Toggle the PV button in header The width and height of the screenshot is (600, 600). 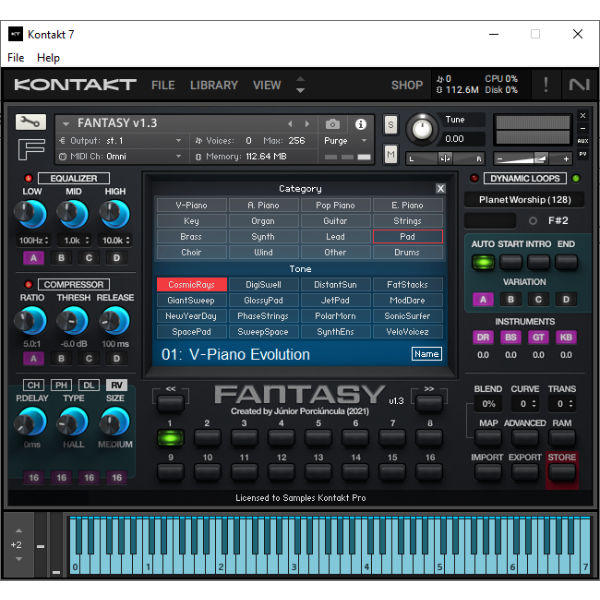(x=582, y=154)
